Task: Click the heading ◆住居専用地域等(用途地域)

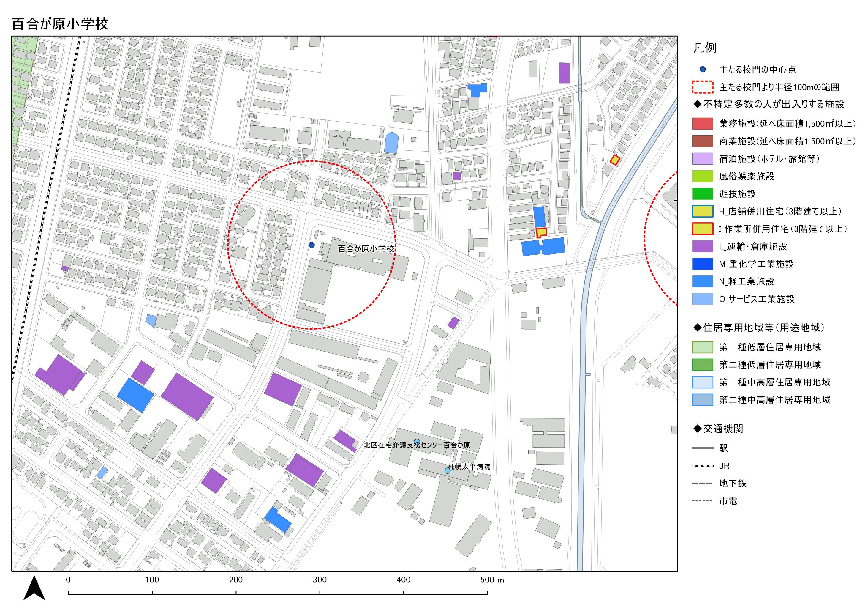Action: click(759, 328)
